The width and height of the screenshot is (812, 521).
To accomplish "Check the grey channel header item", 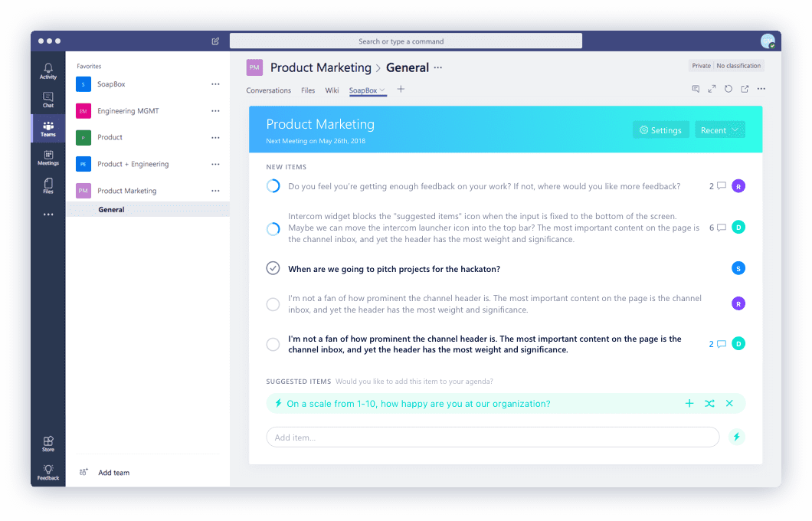I will click(273, 304).
